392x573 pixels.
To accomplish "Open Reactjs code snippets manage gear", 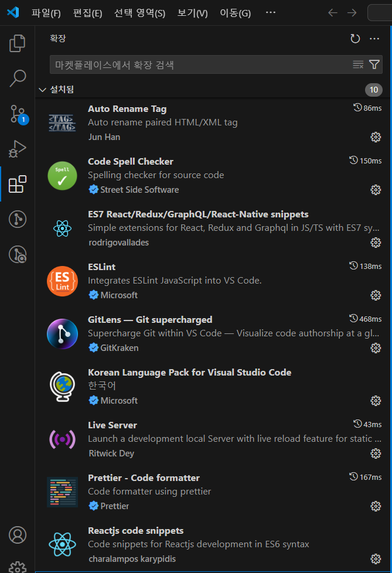I will pos(376,559).
